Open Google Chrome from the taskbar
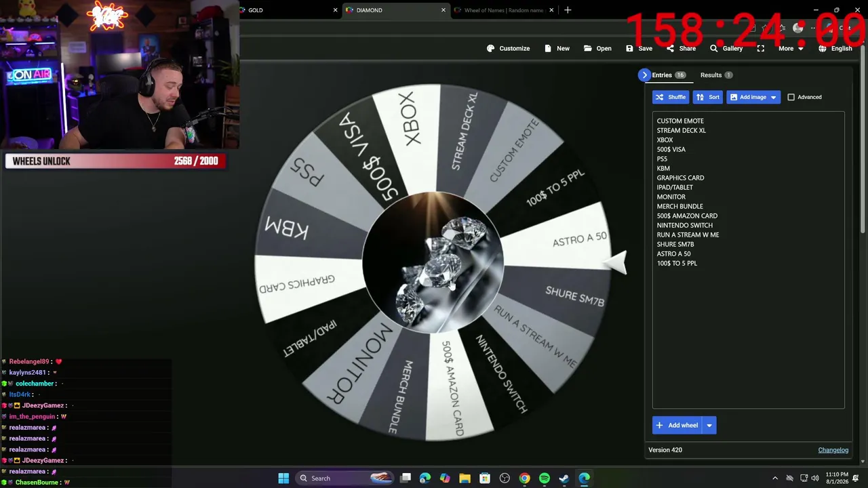The height and width of the screenshot is (488, 868). (524, 479)
